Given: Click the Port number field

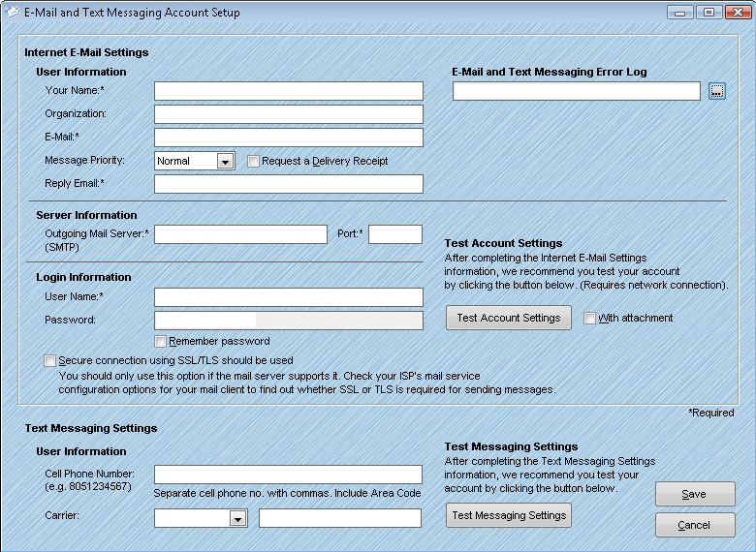Looking at the screenshot, I should [x=395, y=234].
